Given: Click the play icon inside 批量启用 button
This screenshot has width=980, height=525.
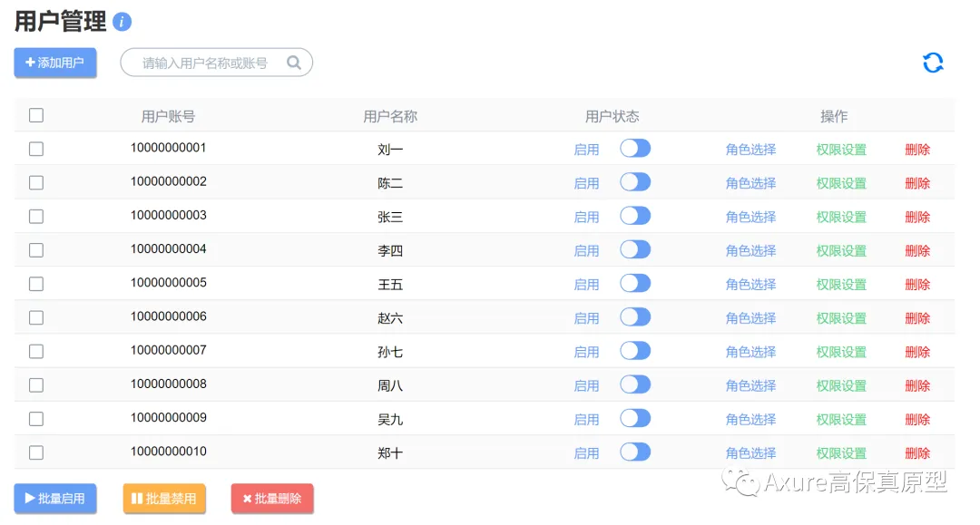Looking at the screenshot, I should click(28, 498).
